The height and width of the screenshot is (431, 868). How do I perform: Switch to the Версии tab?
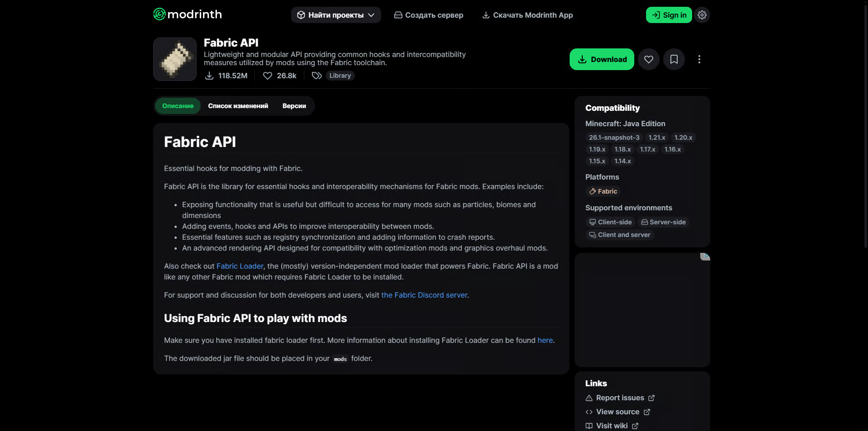pyautogui.click(x=294, y=106)
